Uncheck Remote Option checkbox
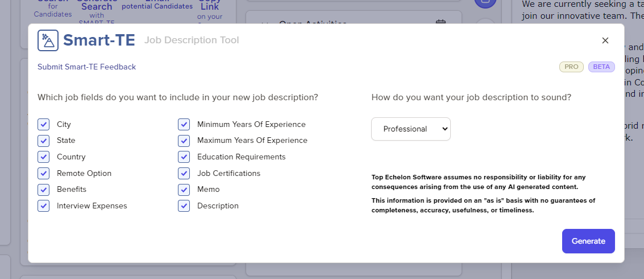The image size is (644, 279). tap(44, 173)
